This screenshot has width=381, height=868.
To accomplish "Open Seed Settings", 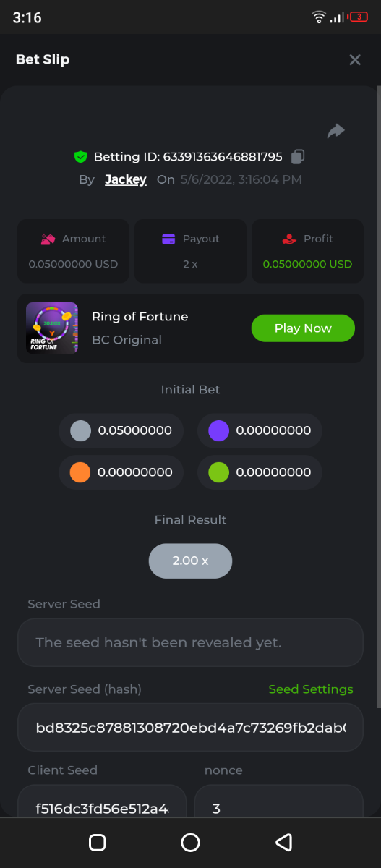I will click(311, 689).
